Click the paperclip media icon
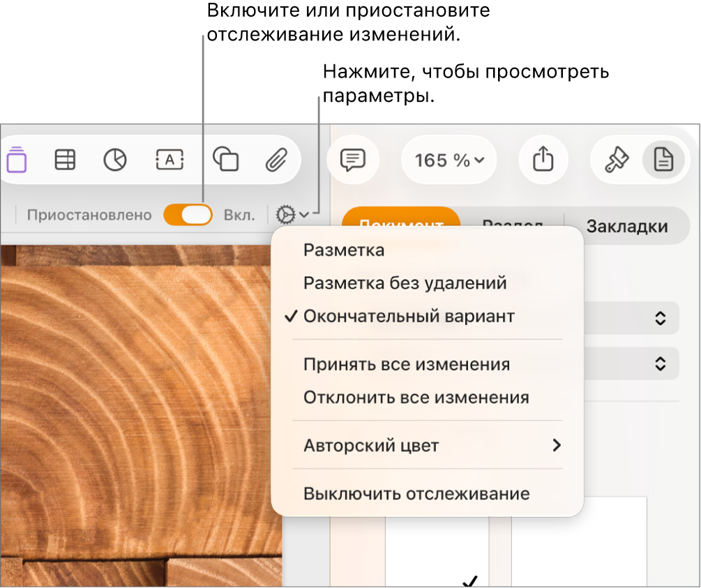 [x=276, y=160]
